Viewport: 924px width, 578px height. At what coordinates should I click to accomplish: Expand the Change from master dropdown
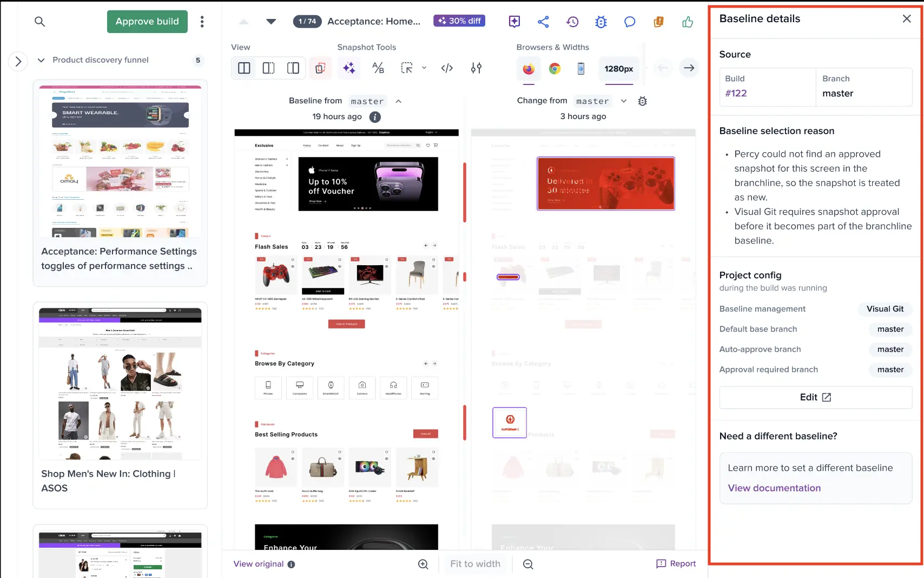click(623, 101)
